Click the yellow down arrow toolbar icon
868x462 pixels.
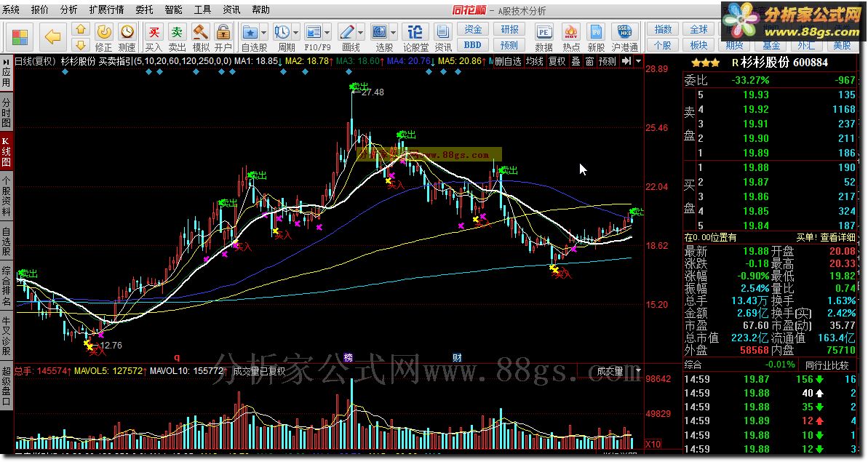click(81, 45)
